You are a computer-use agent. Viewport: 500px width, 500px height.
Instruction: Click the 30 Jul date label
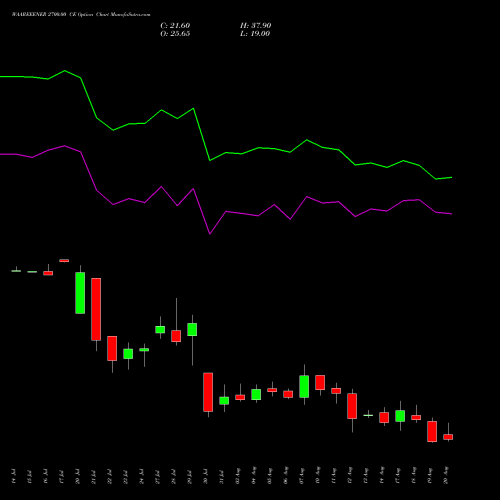tap(206, 476)
